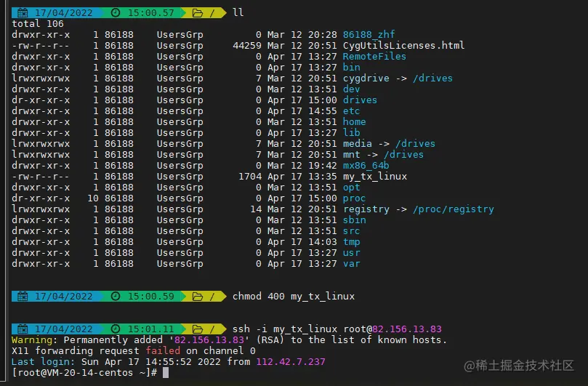Click the lib directory name
Viewport: 588px width, 386px height.
click(x=351, y=132)
